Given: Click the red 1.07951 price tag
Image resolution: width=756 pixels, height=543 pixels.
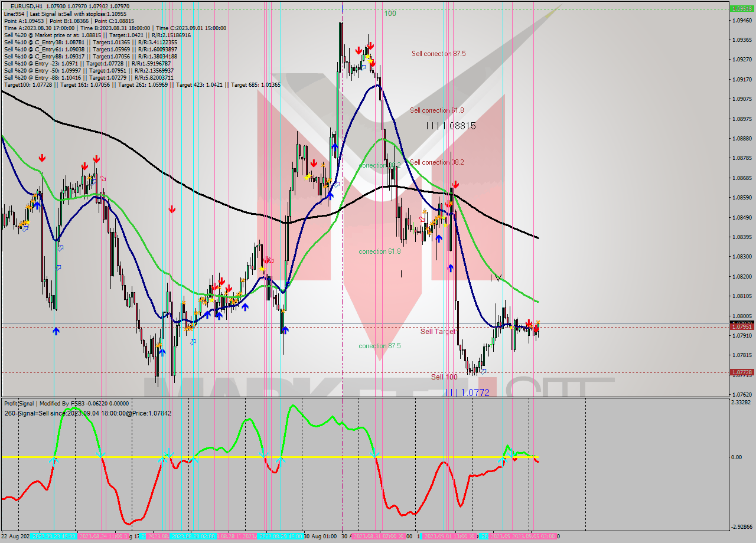Looking at the screenshot, I should point(742,326).
